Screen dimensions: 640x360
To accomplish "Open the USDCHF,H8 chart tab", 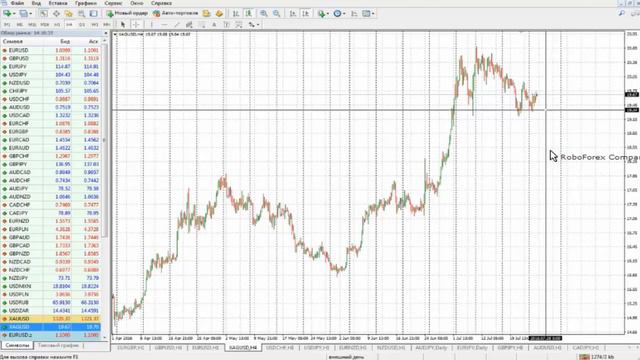I will pyautogui.click(x=280, y=348).
